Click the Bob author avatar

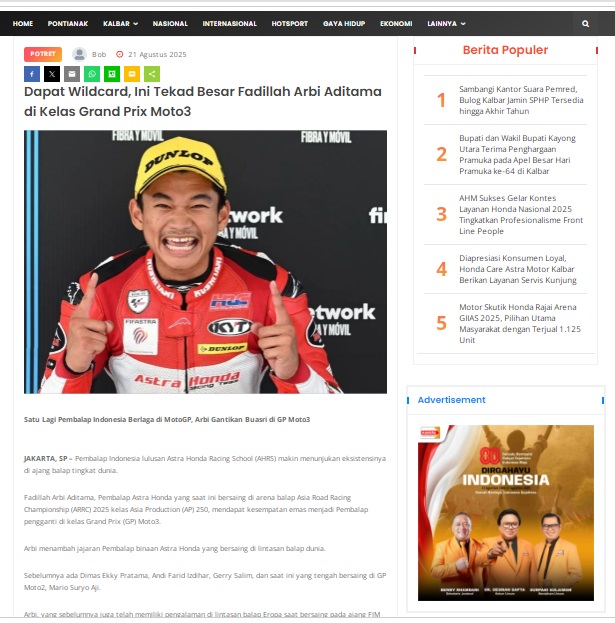[79, 54]
